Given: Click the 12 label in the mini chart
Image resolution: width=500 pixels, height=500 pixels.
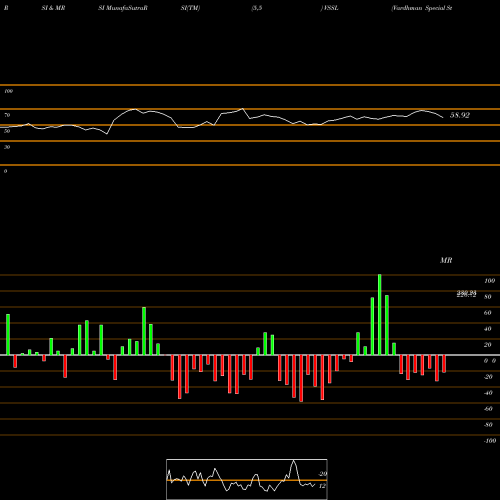Looking at the screenshot, I should pyautogui.click(x=322, y=486).
